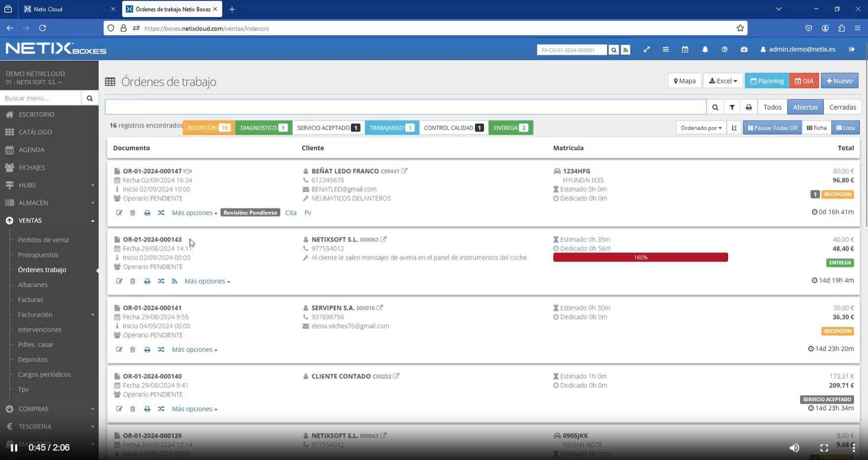Show Abiertas orders

805,107
